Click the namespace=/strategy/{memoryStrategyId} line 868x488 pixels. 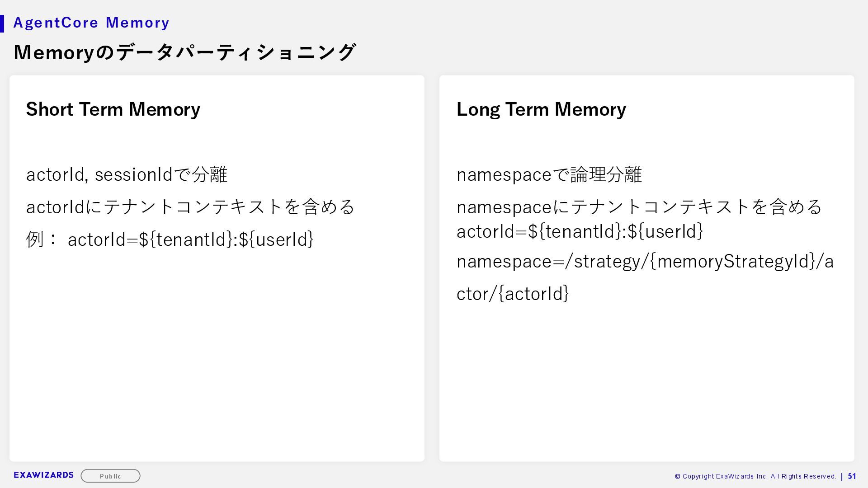tap(645, 261)
